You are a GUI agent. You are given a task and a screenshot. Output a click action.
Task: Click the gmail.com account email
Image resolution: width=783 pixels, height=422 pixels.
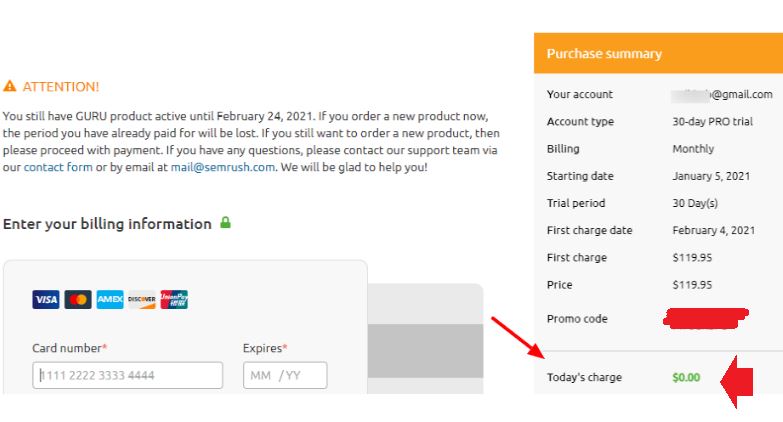[x=722, y=94]
